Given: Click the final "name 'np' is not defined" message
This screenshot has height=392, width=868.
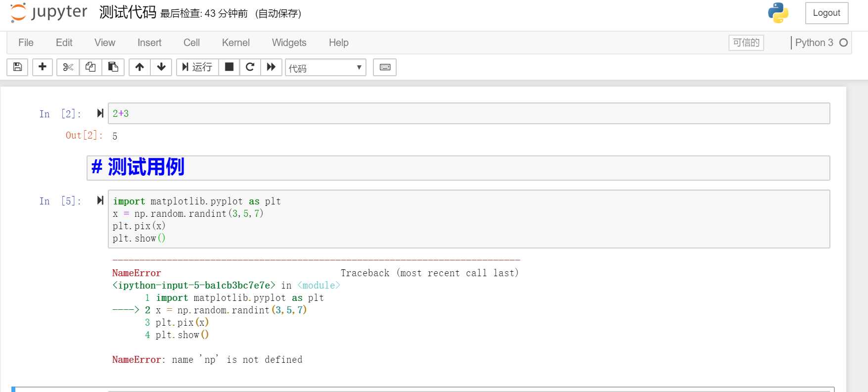Looking at the screenshot, I should [x=237, y=359].
